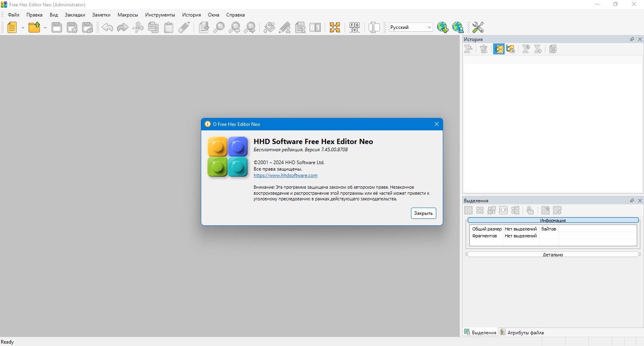
Task: Open settings via wrench and screwdriver icon
Action: 478,27
